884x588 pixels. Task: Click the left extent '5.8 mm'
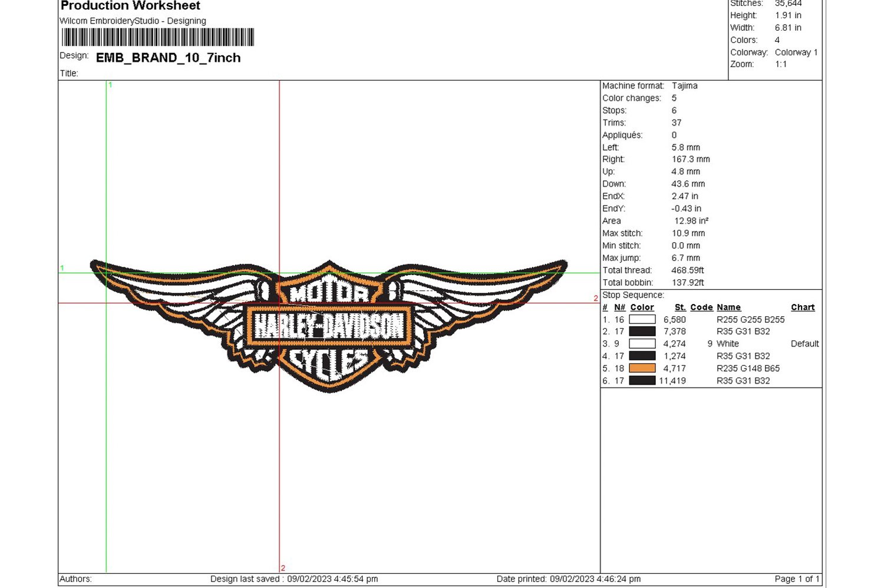686,147
